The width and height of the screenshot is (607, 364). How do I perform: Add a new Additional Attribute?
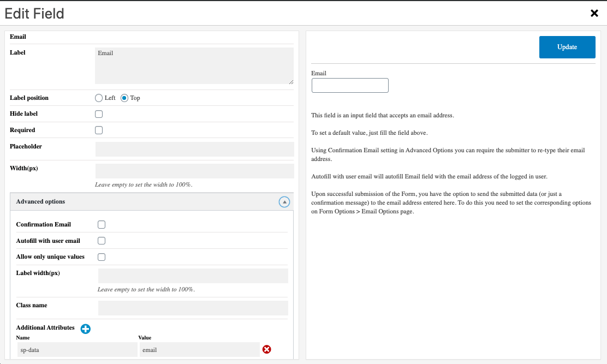[x=86, y=329]
